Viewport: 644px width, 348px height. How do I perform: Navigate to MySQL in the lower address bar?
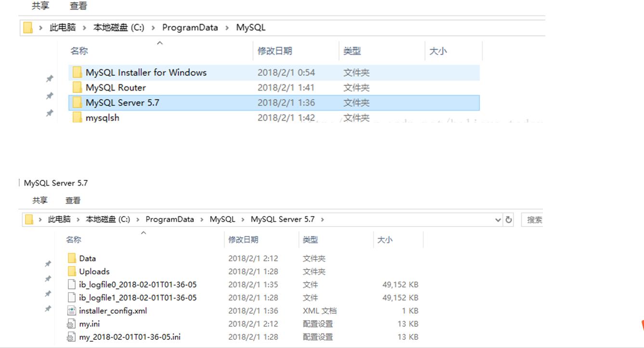coord(222,219)
